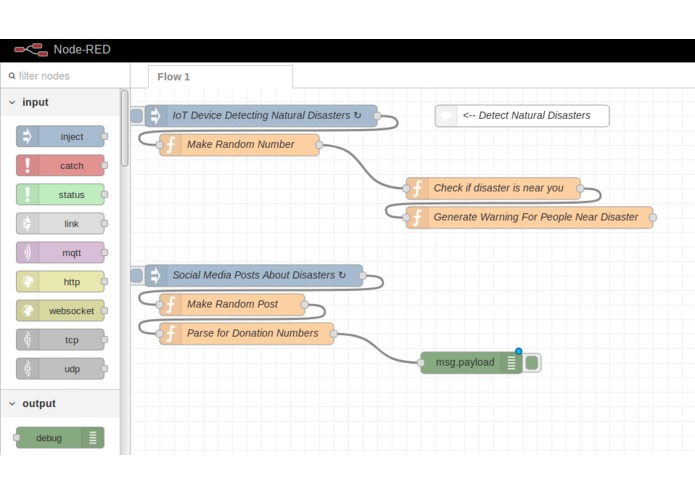
Task: Click output port of IoT Device inject node
Action: (x=377, y=116)
